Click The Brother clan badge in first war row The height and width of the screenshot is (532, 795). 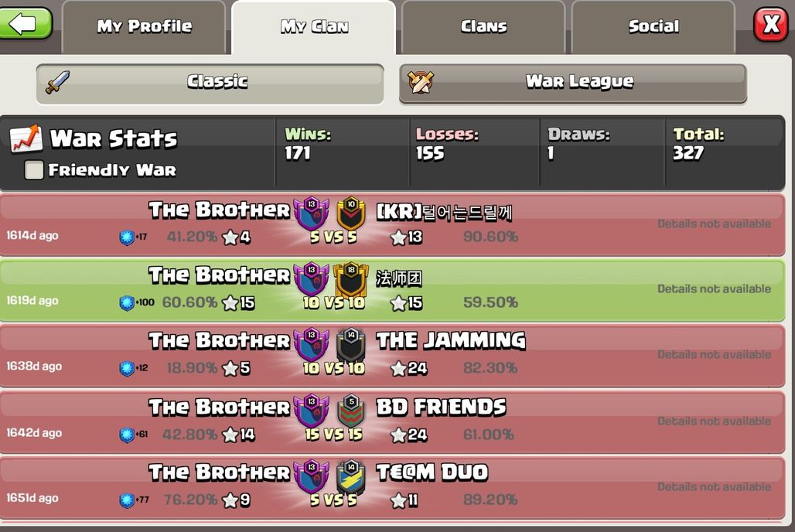(312, 214)
